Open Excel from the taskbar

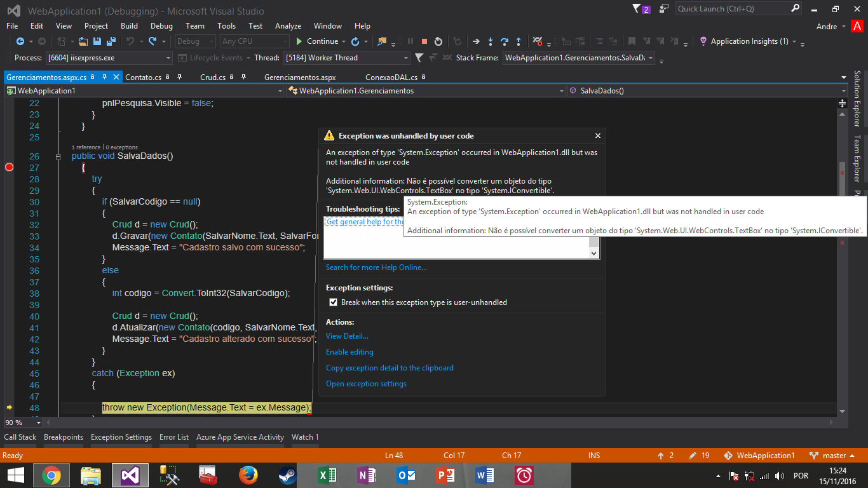pos(327,475)
